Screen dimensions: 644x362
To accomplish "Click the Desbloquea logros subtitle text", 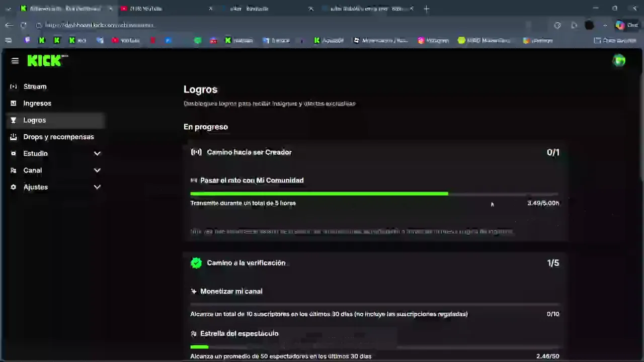I will [x=270, y=103].
